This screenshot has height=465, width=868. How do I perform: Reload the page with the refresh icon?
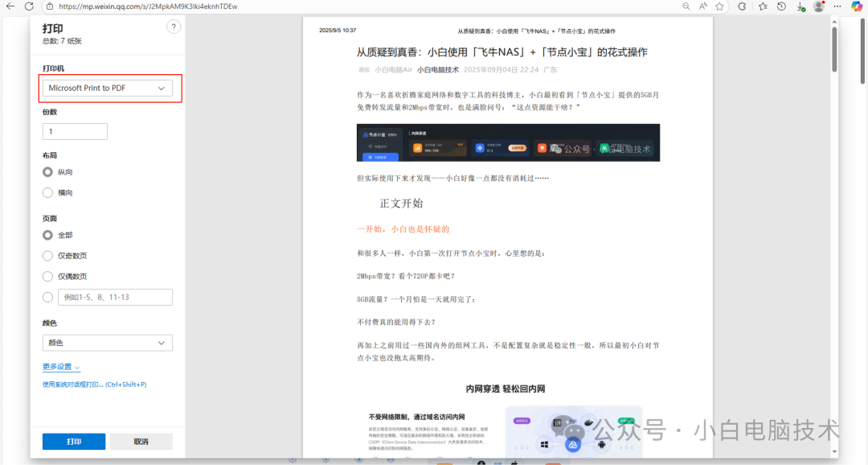pyautogui.click(x=29, y=6)
